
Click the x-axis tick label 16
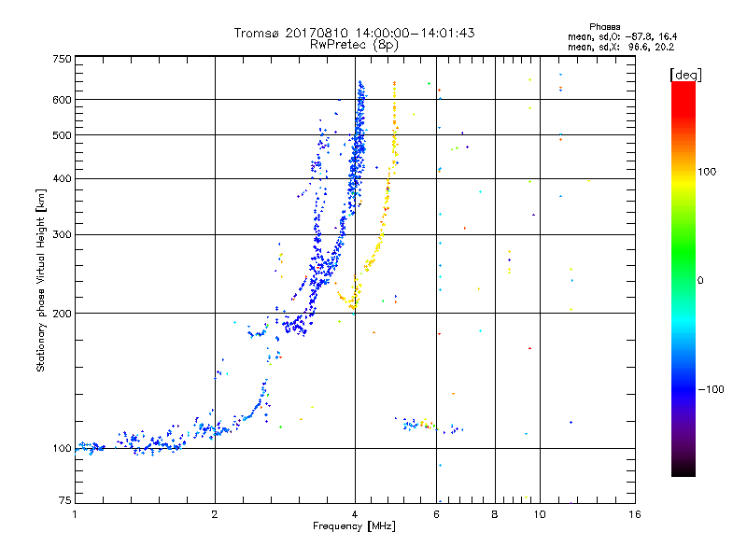pos(635,514)
